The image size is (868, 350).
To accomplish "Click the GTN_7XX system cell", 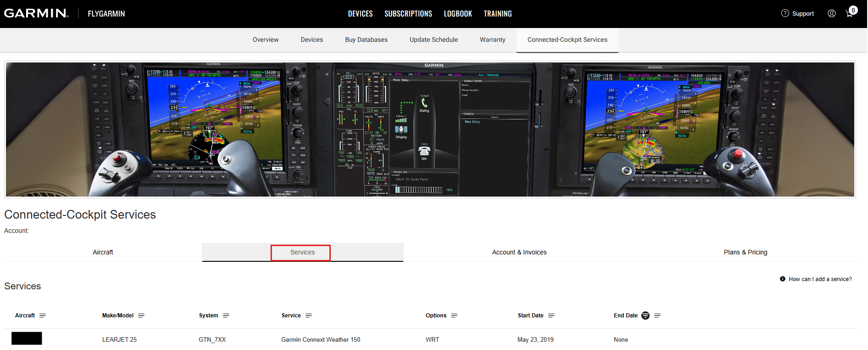I will pos(212,340).
